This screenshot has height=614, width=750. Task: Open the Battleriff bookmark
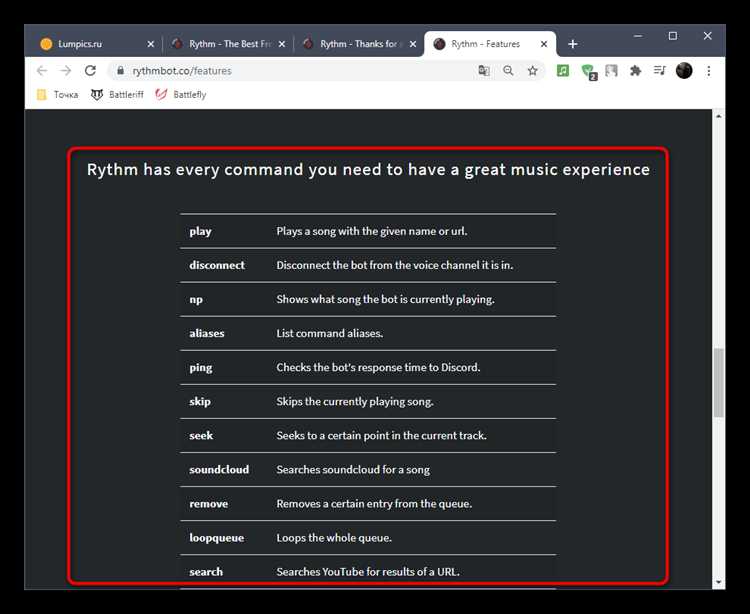click(117, 95)
